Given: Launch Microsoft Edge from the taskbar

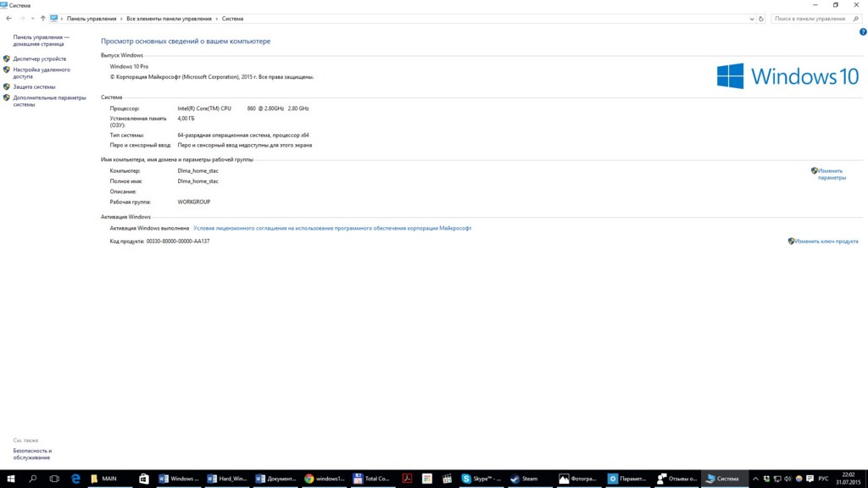Looking at the screenshot, I should 75,479.
